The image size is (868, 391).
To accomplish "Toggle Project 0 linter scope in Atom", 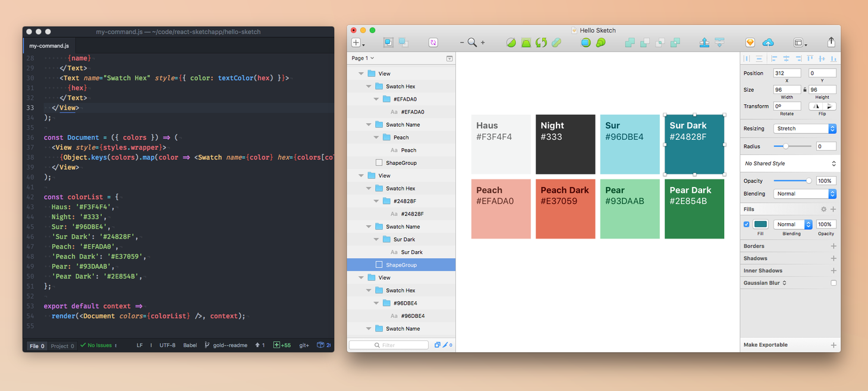I will click(x=62, y=346).
